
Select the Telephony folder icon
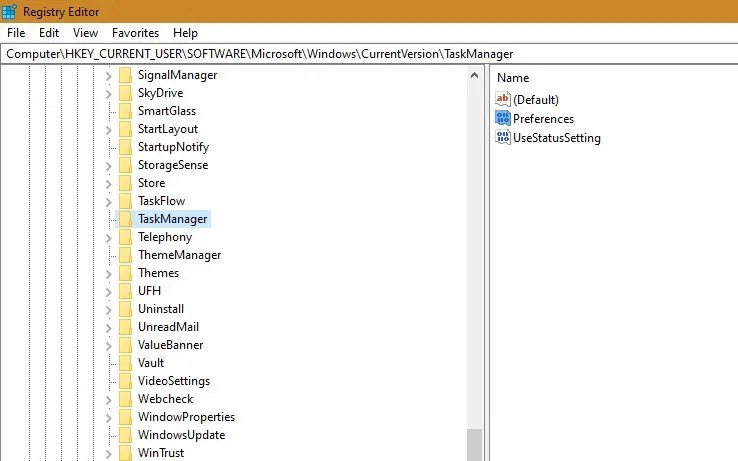125,237
